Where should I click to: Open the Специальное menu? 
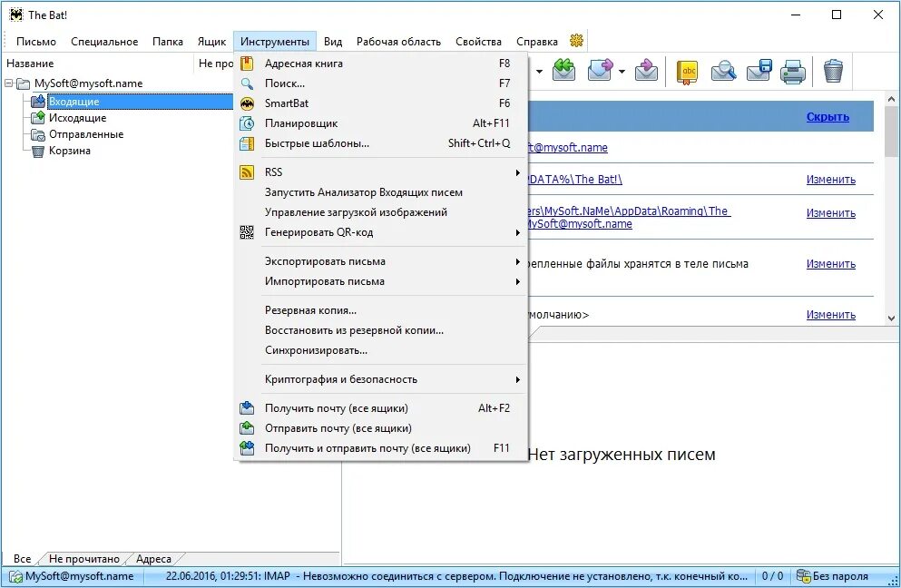tap(104, 42)
